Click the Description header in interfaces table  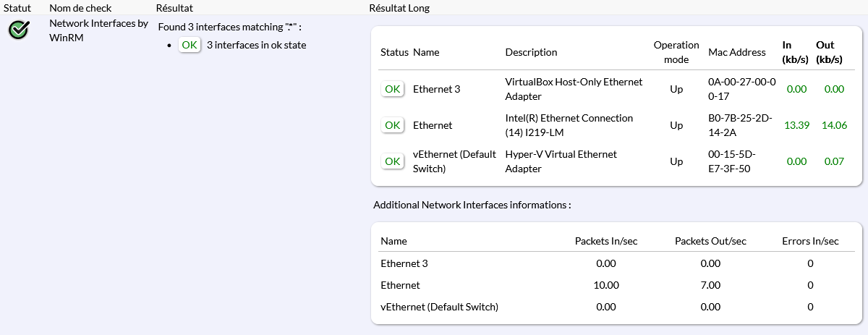tap(531, 52)
